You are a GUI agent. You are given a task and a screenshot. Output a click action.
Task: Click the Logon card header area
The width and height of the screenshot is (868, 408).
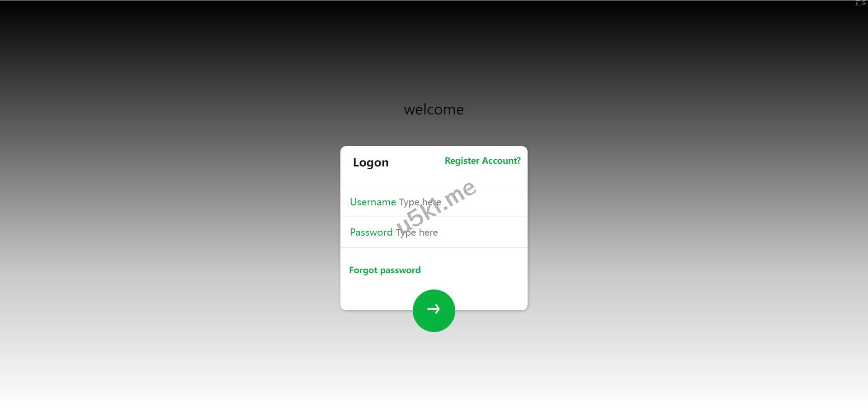tap(434, 166)
